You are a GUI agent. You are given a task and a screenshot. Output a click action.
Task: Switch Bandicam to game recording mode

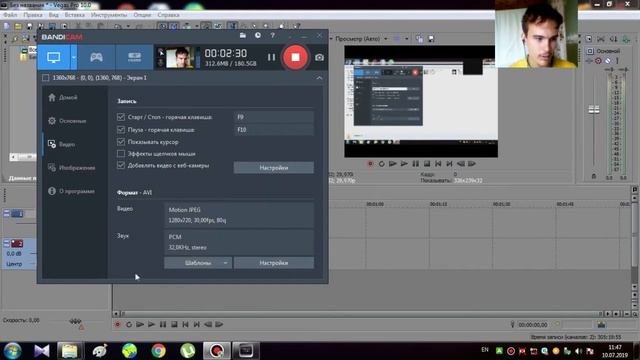[96, 57]
